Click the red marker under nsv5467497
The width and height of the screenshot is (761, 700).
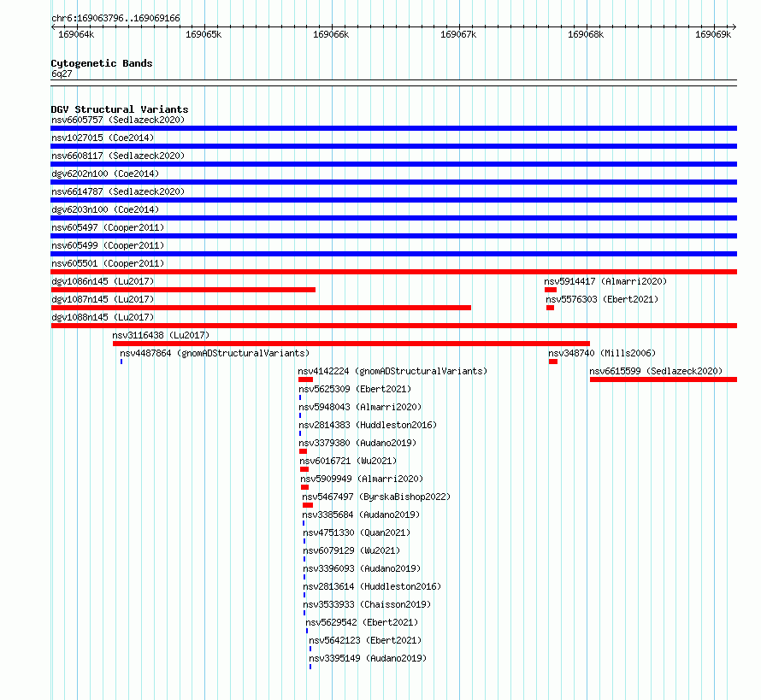[x=308, y=505]
